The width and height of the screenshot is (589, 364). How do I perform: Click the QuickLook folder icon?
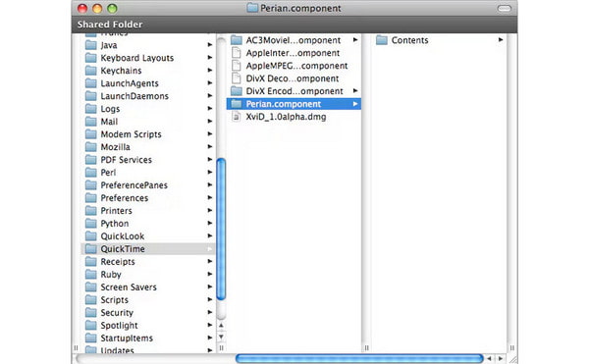(x=91, y=236)
